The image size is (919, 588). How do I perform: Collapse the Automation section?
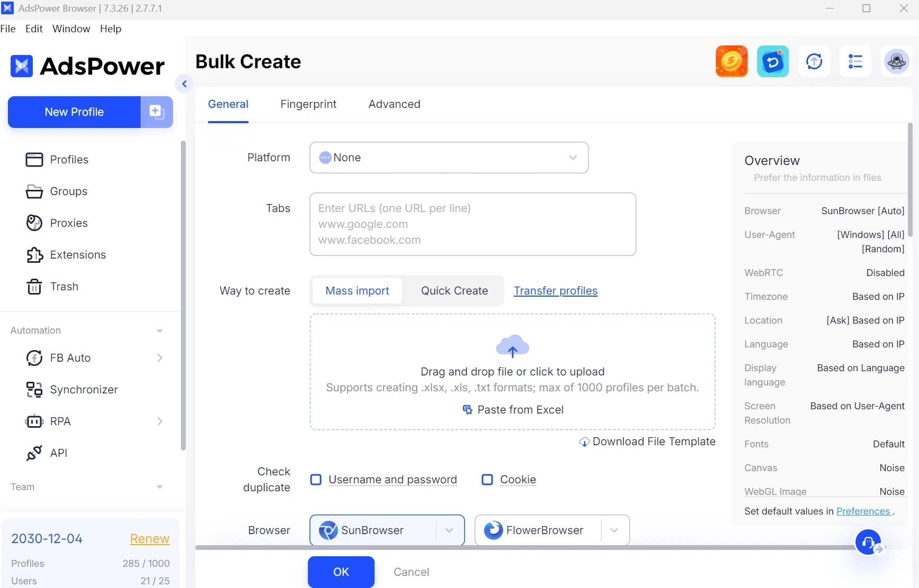point(159,331)
